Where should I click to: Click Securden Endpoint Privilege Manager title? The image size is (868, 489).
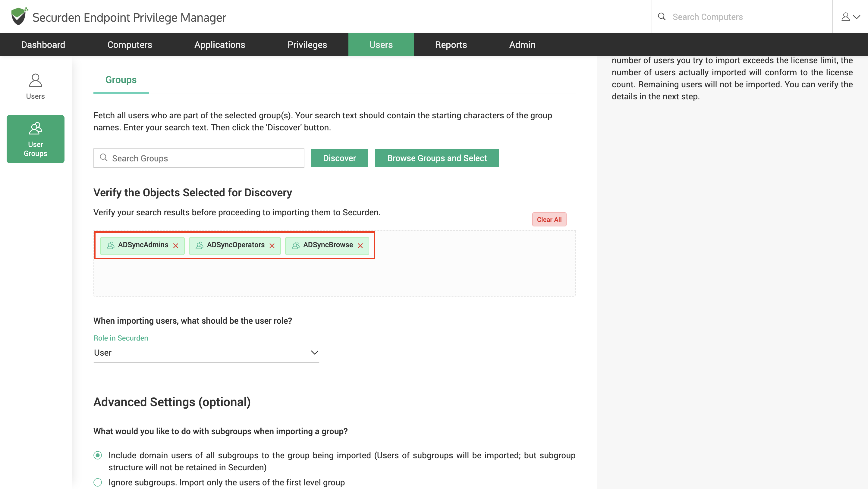pos(129,17)
